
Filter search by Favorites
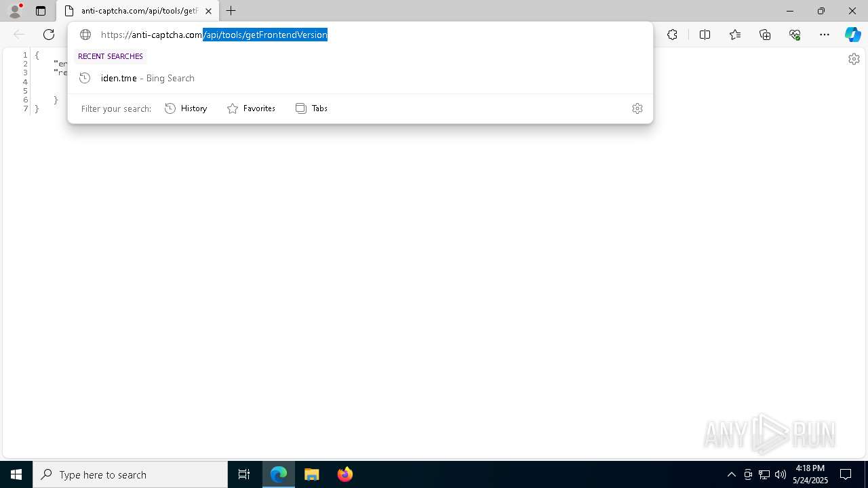click(251, 108)
